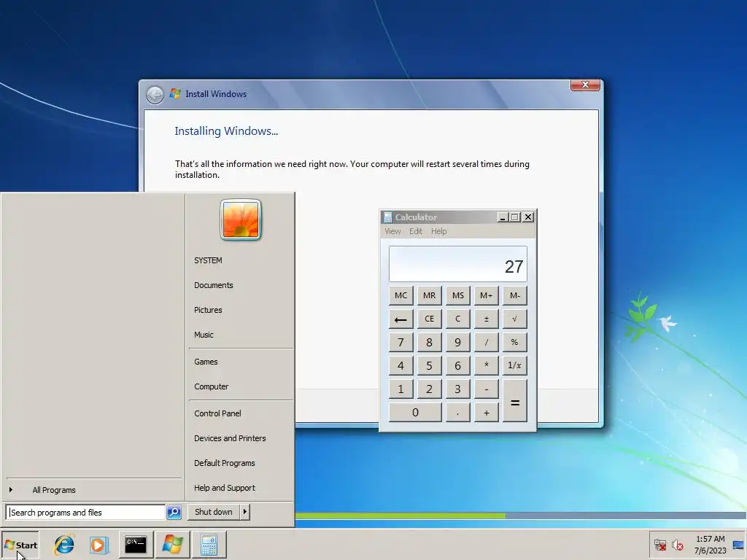The width and height of the screenshot is (747, 560).
Task: Click the reciprocal 1/x button
Action: click(514, 366)
